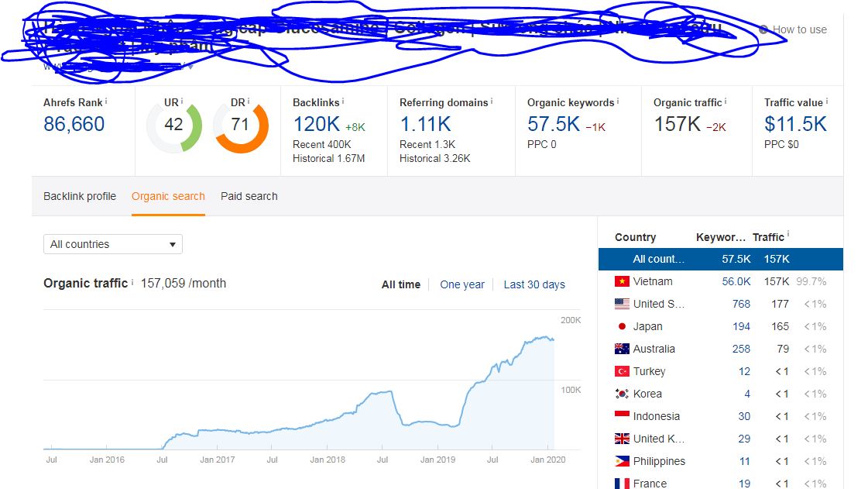Open Indonesia keywords count 30
Image resolution: width=868 pixels, height=489 pixels.
[x=745, y=416]
